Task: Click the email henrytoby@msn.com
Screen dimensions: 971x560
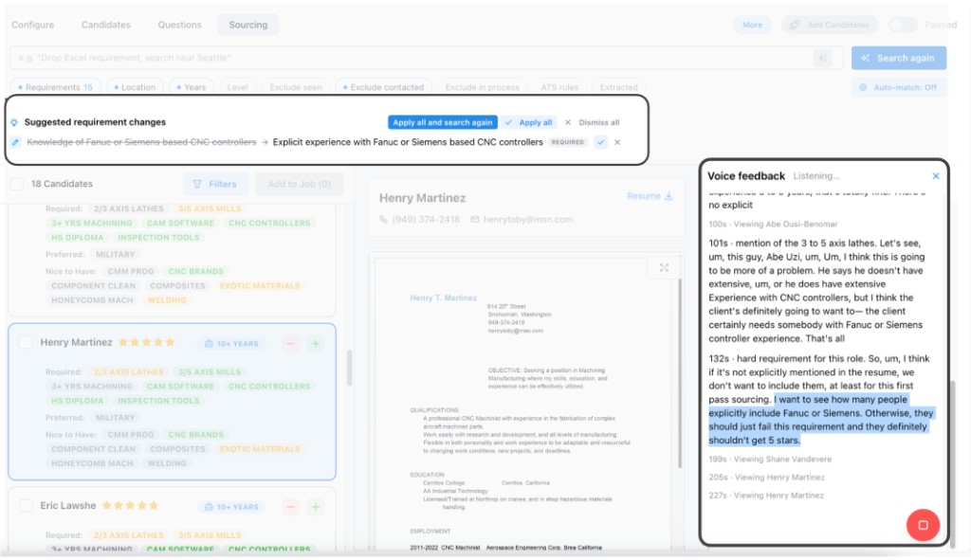Action: pos(527,220)
